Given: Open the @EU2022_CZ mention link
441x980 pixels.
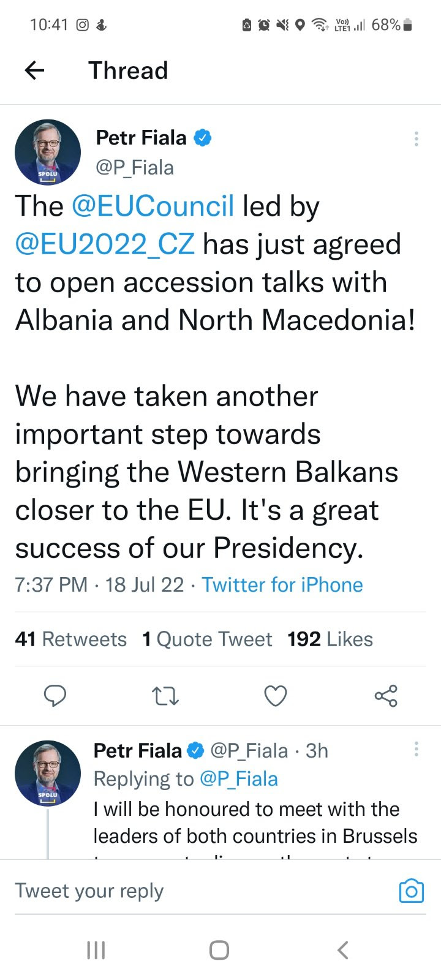Looking at the screenshot, I should tap(105, 244).
